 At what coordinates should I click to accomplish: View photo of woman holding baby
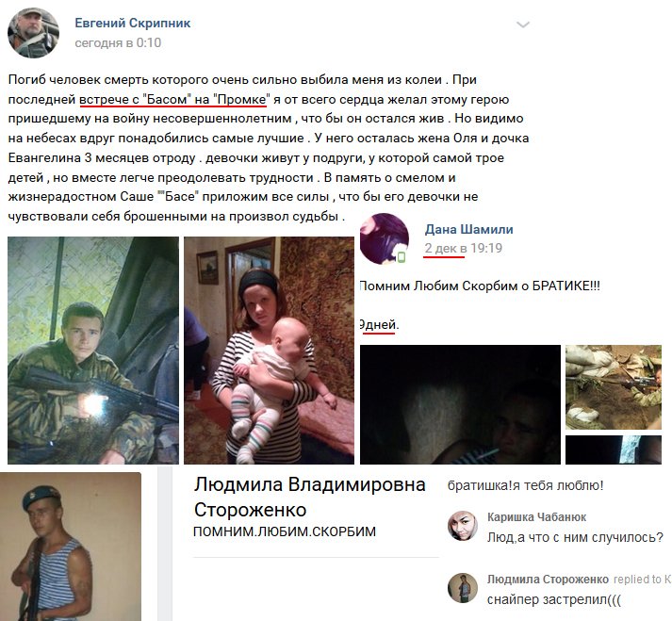click(x=270, y=351)
